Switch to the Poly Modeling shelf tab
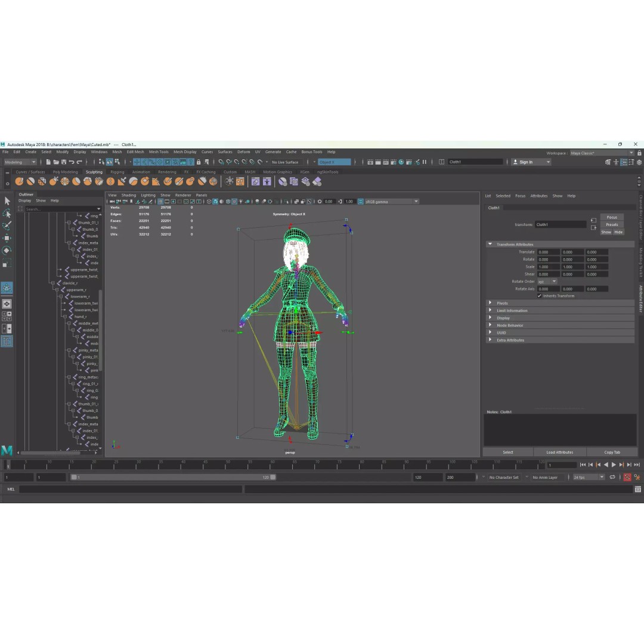Viewport: 644px width, 644px height. click(x=66, y=172)
